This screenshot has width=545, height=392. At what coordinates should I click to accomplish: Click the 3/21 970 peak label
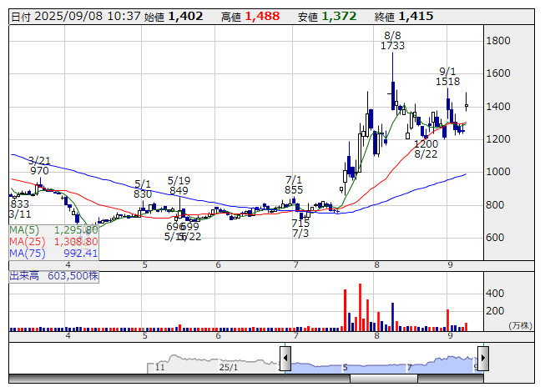(x=38, y=165)
